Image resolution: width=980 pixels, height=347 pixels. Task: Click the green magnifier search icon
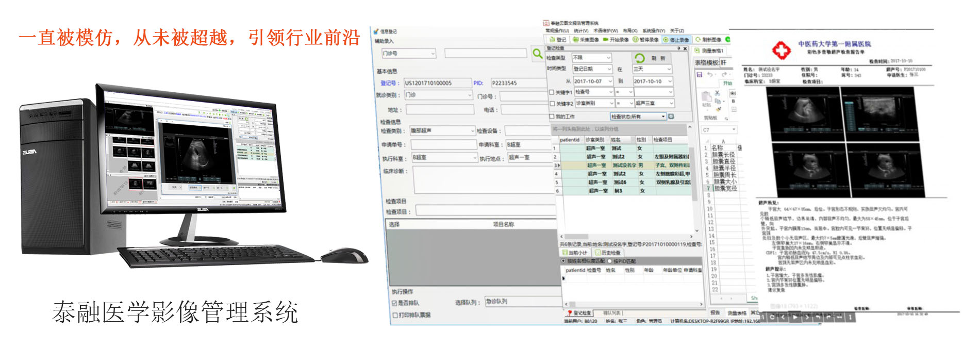pyautogui.click(x=538, y=53)
